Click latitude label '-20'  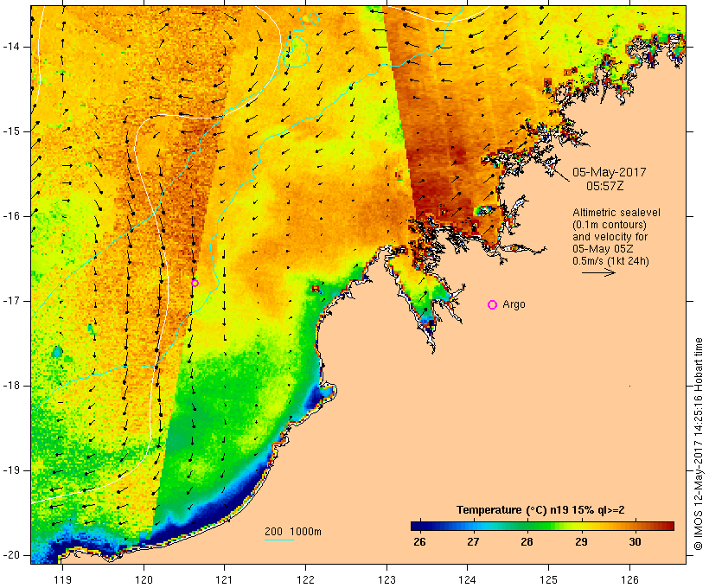pos(11,555)
